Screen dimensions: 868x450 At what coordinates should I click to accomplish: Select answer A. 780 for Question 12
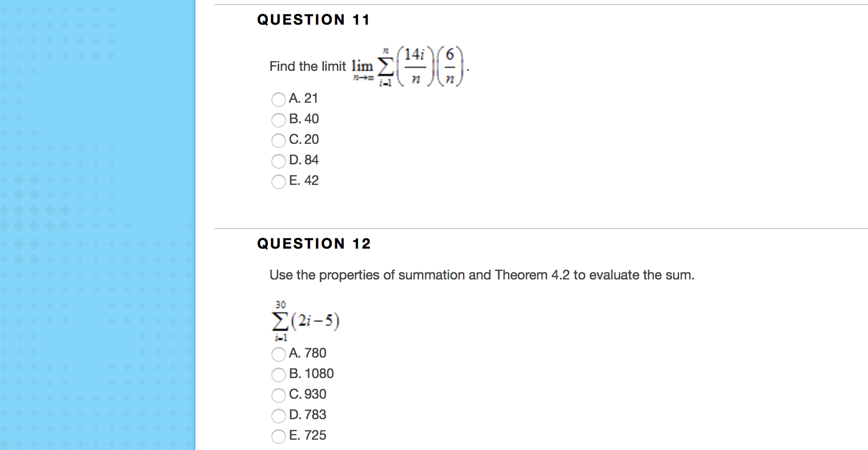pyautogui.click(x=278, y=354)
